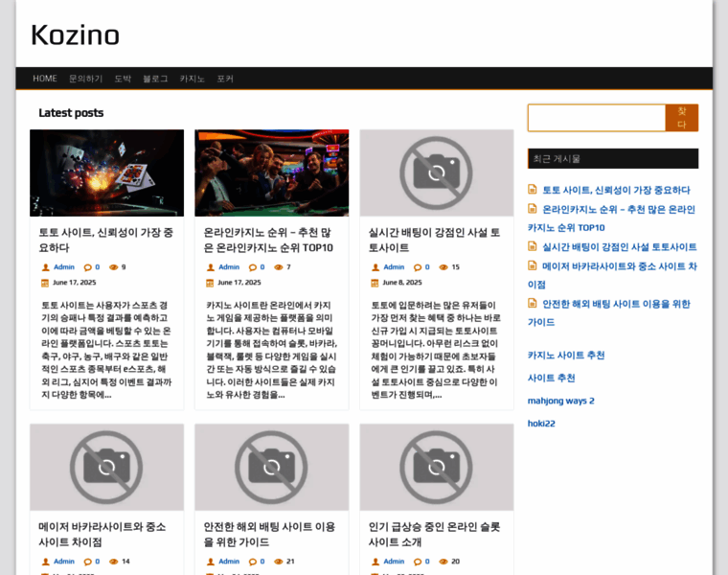Open the 포커 menu item
This screenshot has height=575, width=728.
(225, 79)
